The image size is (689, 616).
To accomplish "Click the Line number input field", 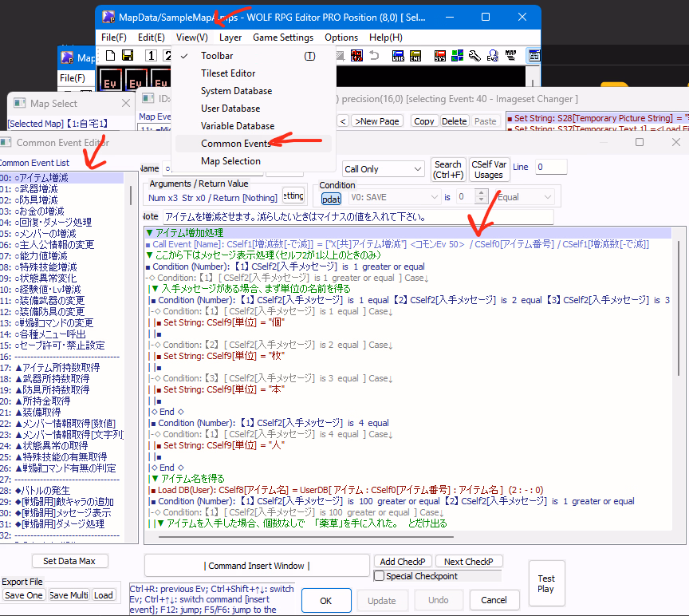I will pos(550,167).
